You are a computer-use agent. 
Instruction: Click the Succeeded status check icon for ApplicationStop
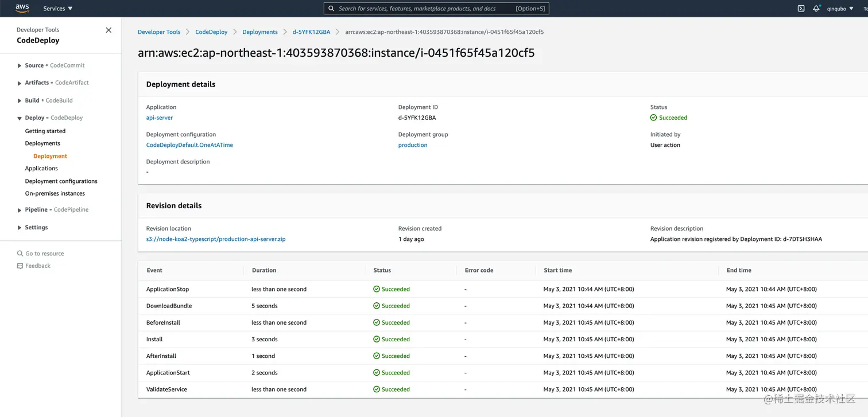[377, 289]
